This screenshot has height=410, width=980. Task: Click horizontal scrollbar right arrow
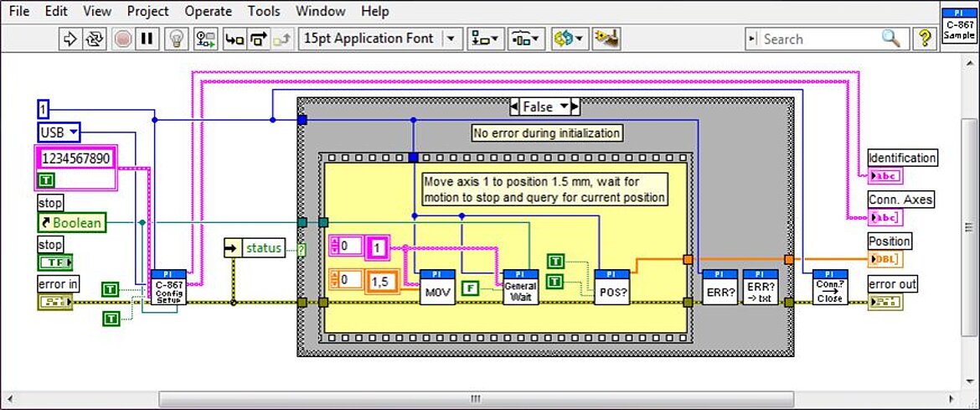pos(950,399)
